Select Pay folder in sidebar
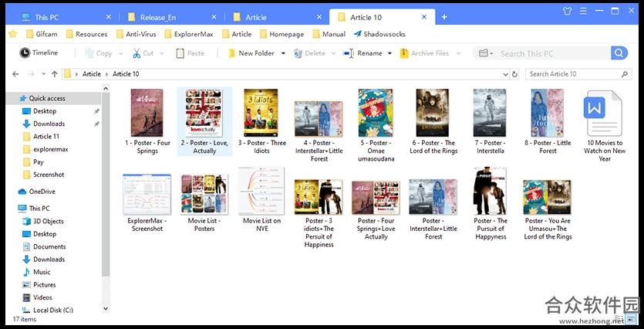Screen dimensions: 644x329 (39, 162)
